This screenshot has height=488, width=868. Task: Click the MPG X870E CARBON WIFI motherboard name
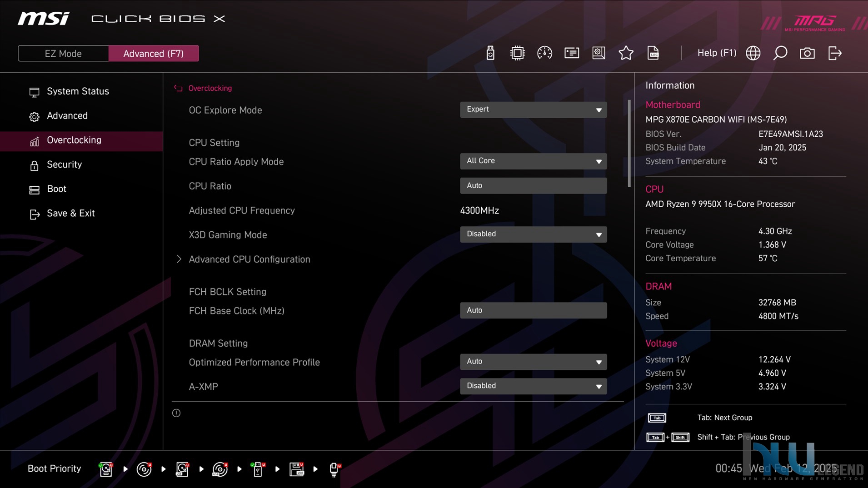tap(716, 120)
